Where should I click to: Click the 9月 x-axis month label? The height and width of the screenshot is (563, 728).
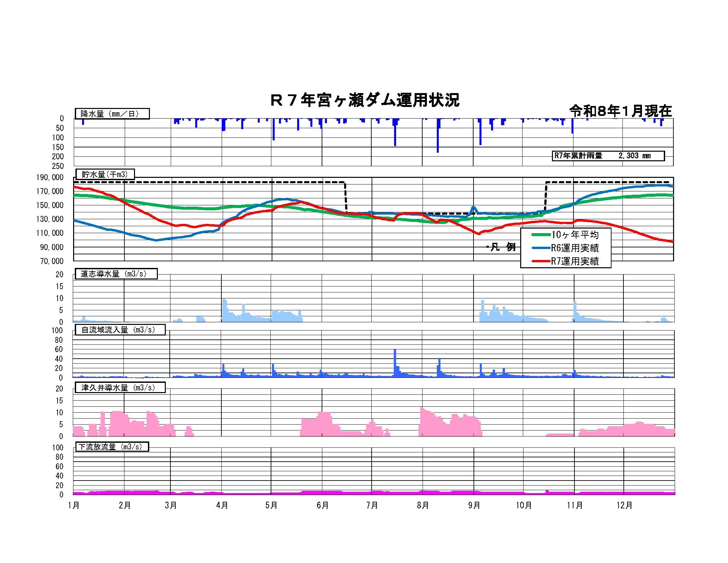474,505
